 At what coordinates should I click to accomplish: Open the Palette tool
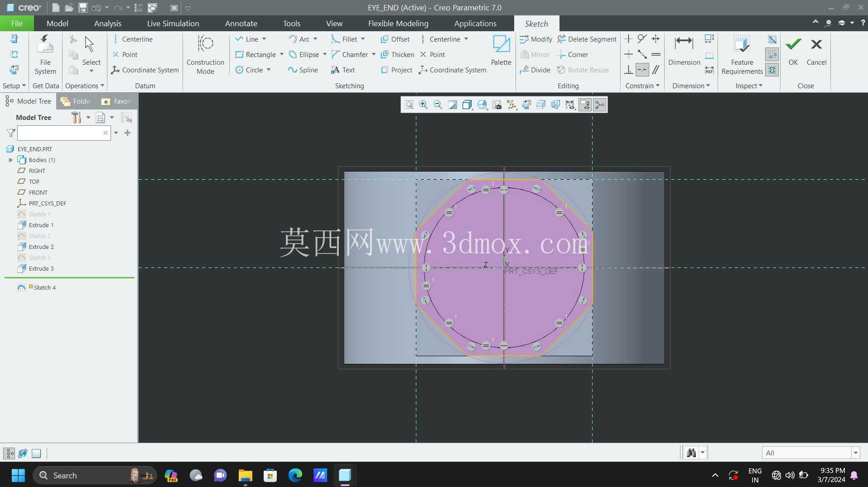[x=501, y=51]
